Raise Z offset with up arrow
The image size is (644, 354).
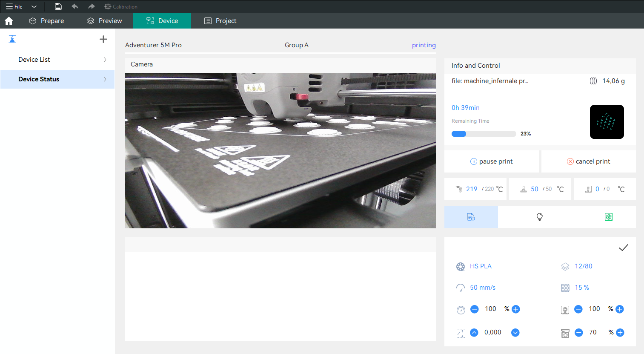474,333
